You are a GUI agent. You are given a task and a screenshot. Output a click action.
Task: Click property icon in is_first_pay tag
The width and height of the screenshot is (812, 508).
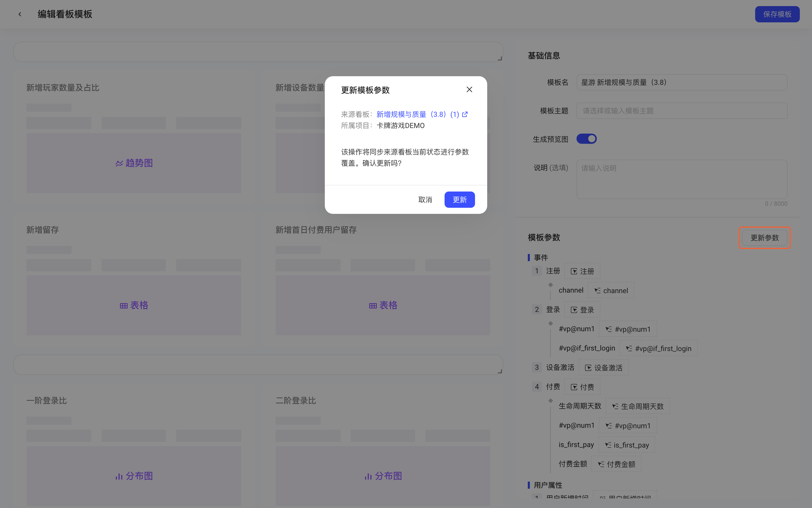tap(608, 445)
